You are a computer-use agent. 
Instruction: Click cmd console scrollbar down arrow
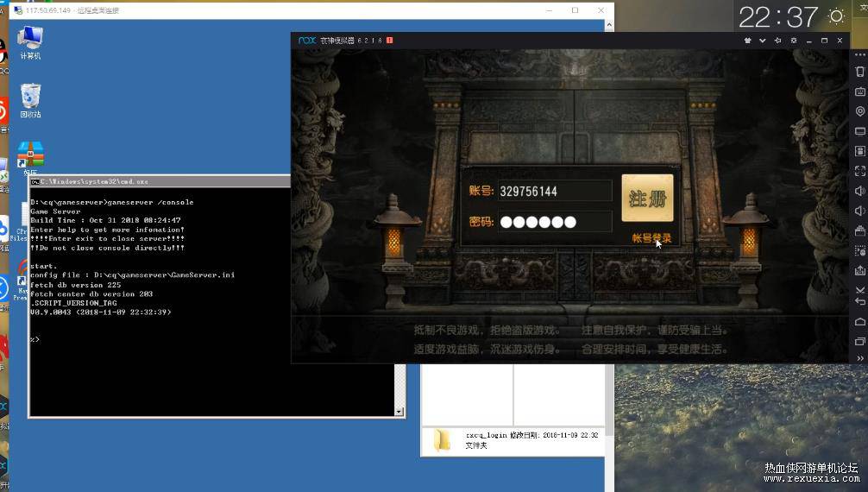[x=399, y=412]
